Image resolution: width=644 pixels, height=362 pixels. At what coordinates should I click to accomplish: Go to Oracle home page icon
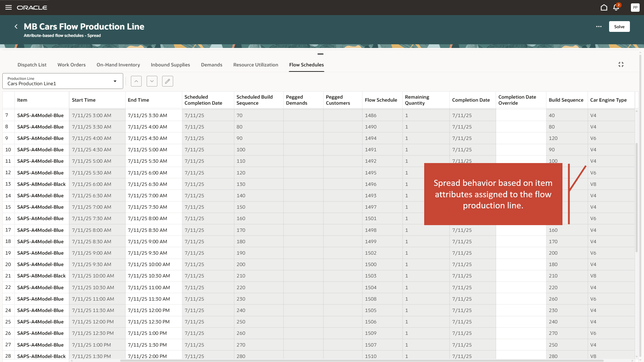[604, 7]
